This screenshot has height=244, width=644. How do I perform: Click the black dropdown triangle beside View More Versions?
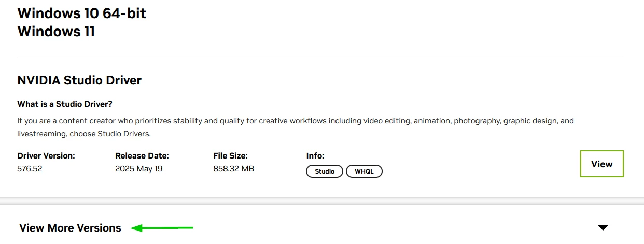pyautogui.click(x=603, y=228)
